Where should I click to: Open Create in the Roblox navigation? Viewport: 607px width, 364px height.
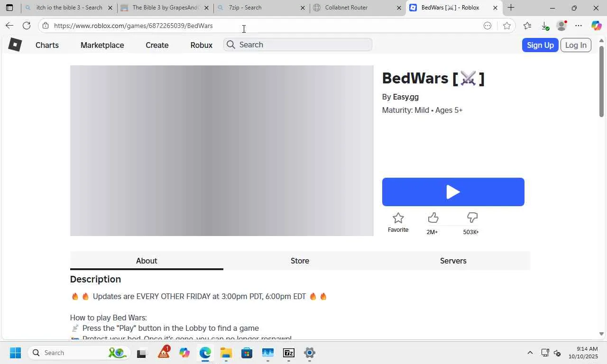click(157, 45)
